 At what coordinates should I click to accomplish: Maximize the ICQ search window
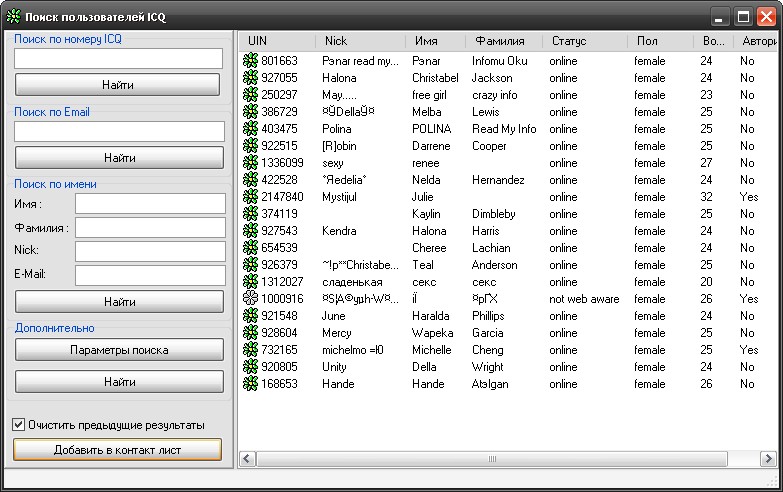[743, 17]
